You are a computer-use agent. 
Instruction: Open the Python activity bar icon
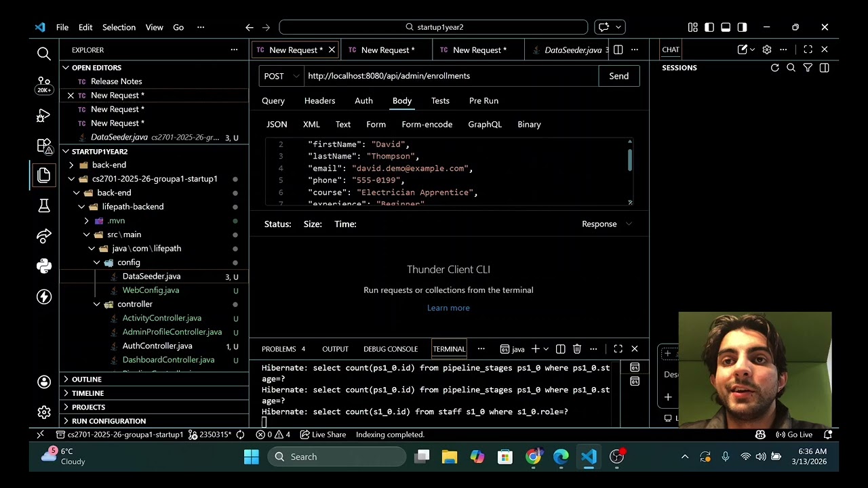[44, 266]
